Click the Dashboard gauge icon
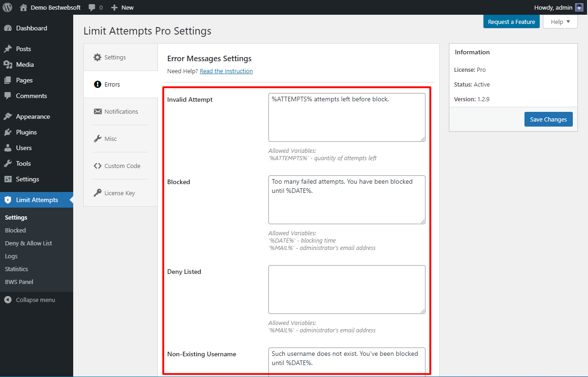 tap(8, 28)
